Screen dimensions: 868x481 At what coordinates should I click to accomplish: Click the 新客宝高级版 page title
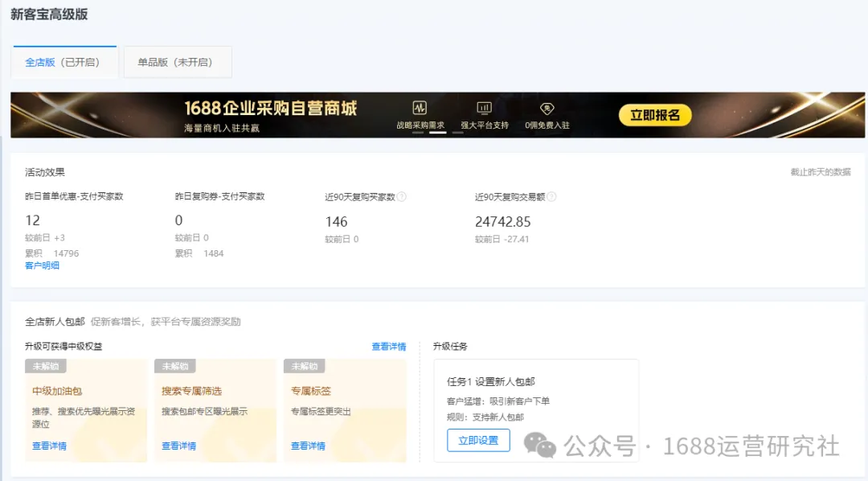pos(49,14)
